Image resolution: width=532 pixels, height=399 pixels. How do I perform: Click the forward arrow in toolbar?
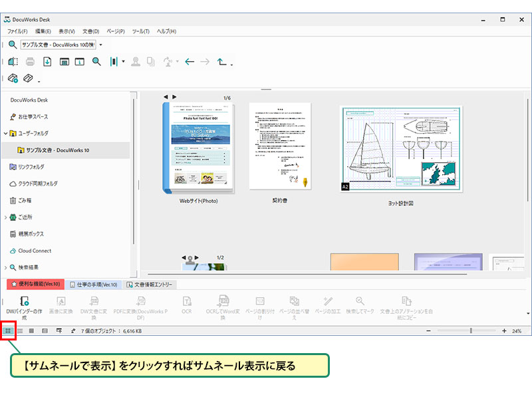pyautogui.click(x=205, y=62)
